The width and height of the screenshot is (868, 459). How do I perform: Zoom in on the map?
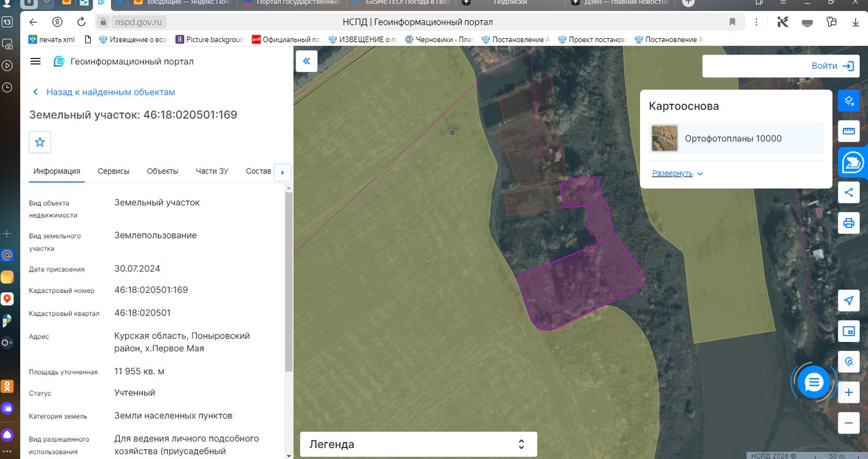pos(849,392)
